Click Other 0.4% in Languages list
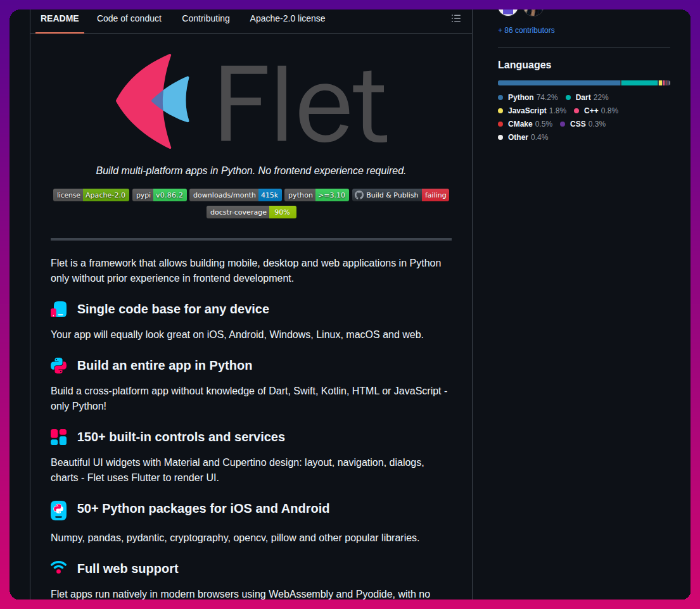Screen dimensions: 700x609 pos(523,137)
